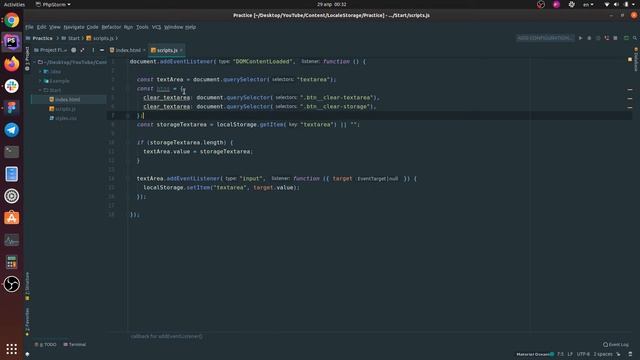
Task: Click the Stop button in the toolbar
Action: pos(615,38)
